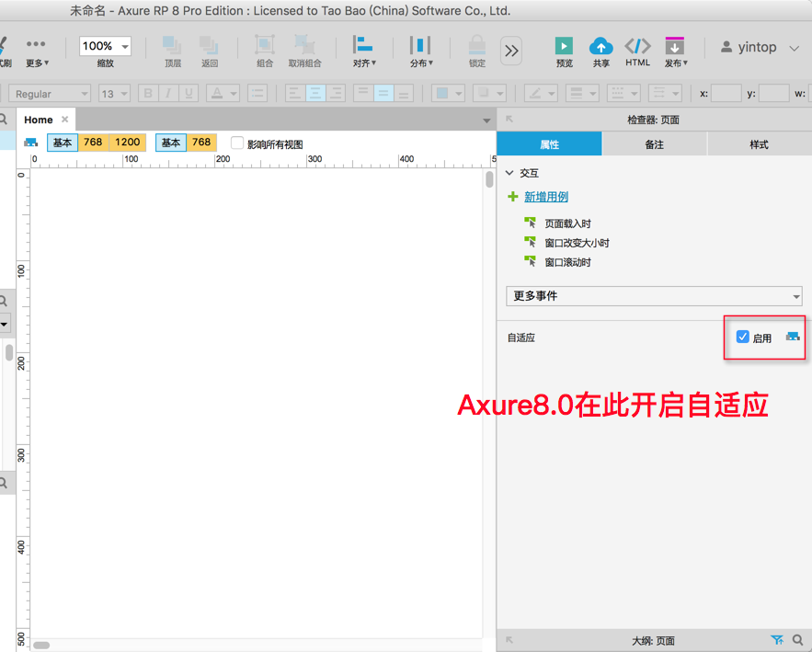Click the Align (对齐) icon
This screenshot has height=652, width=812.
(x=362, y=44)
